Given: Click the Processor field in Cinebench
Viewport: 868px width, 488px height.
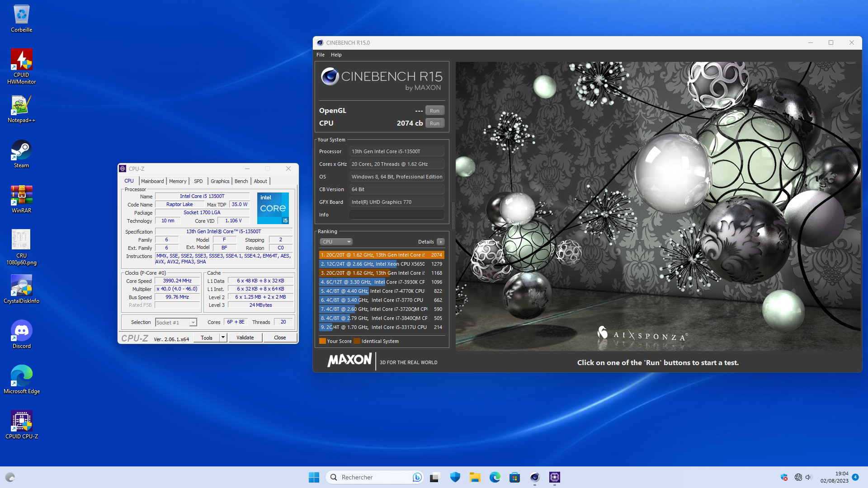Looking at the screenshot, I should [x=397, y=151].
